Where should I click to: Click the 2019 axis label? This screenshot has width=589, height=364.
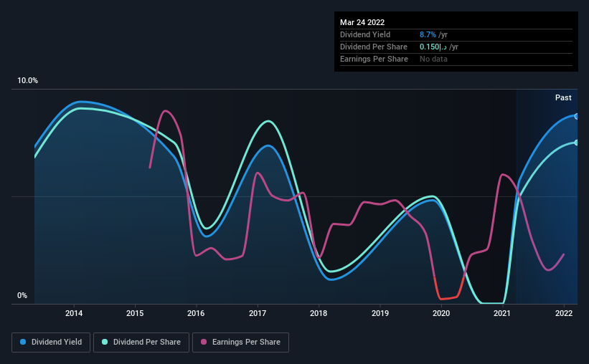pyautogui.click(x=380, y=313)
